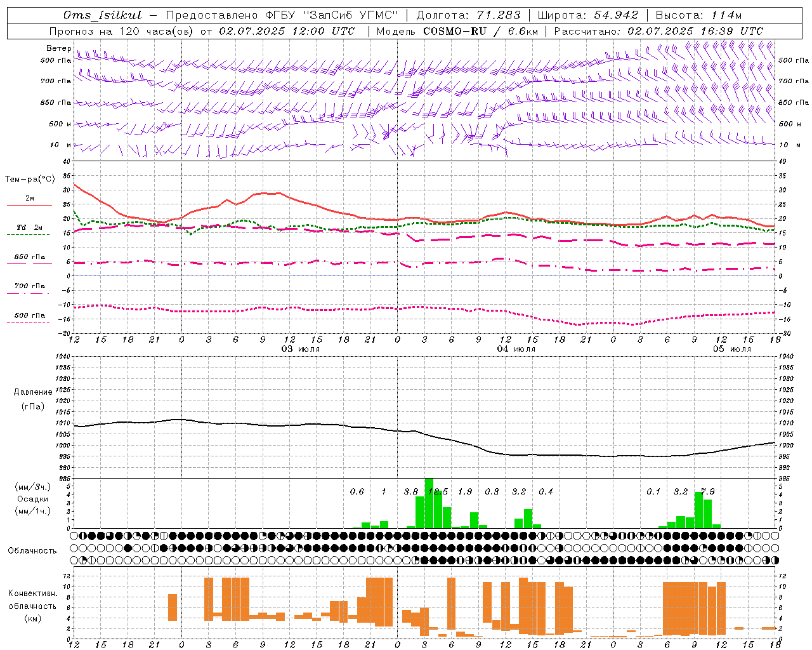Click the 1.9 precipitation total value
The width and height of the screenshot is (812, 650).
[x=465, y=492]
